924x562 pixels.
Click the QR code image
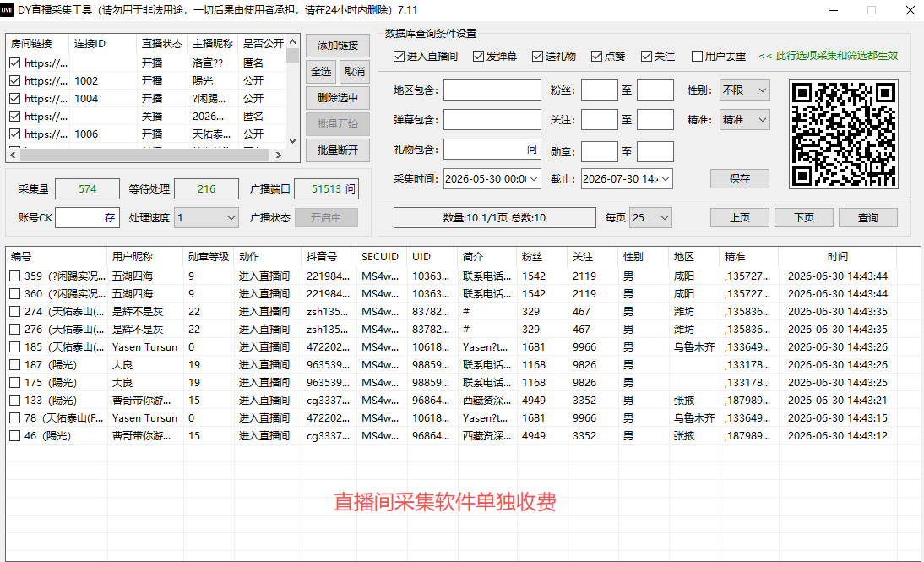point(843,134)
